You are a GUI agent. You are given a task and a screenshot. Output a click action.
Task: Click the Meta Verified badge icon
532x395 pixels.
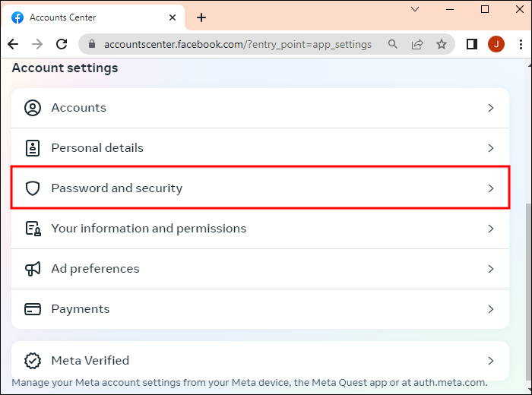pos(33,361)
